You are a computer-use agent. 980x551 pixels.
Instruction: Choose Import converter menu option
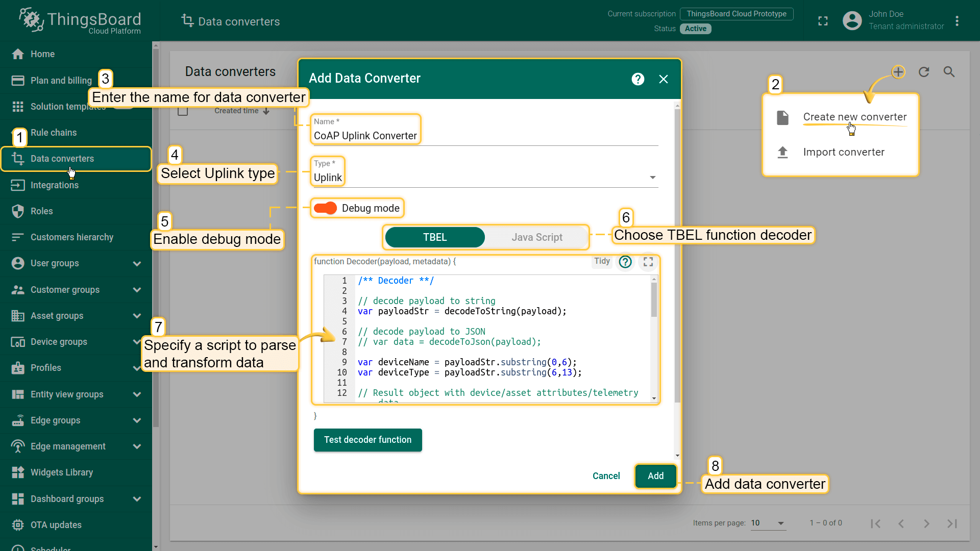tap(843, 152)
